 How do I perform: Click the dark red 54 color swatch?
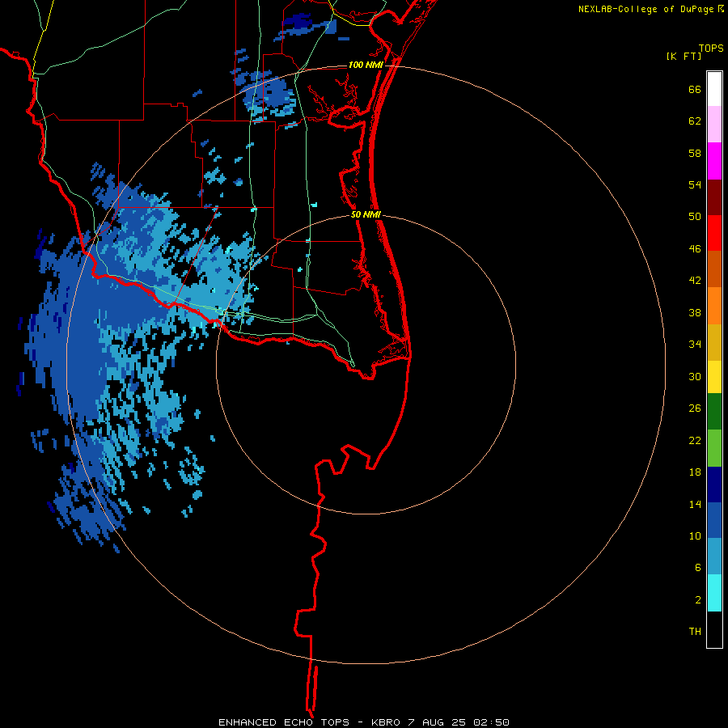(714, 197)
